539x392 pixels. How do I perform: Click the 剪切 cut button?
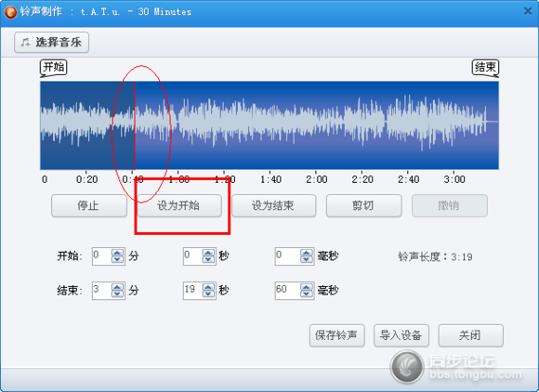[363, 205]
